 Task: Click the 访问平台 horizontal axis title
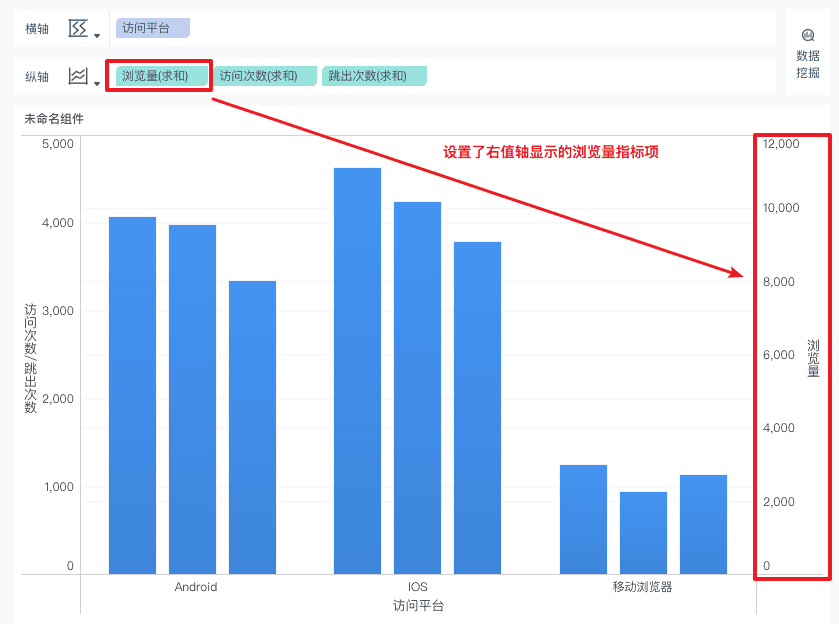point(418,605)
